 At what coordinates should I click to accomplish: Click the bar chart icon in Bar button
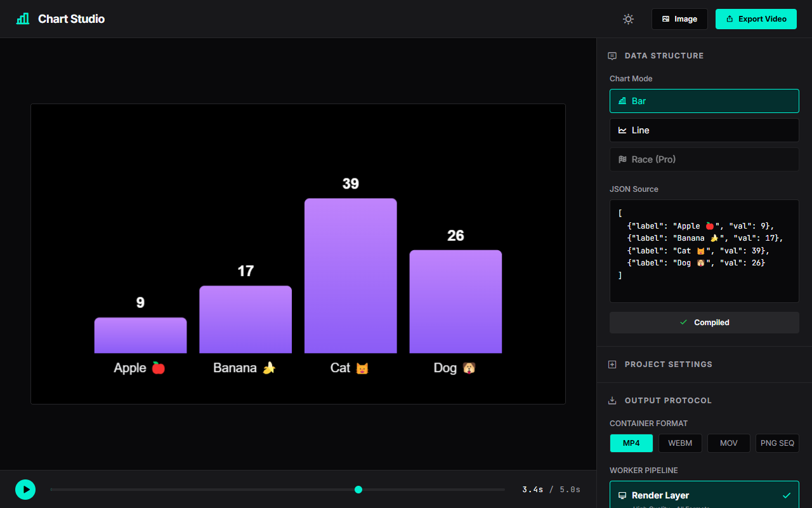pos(622,100)
